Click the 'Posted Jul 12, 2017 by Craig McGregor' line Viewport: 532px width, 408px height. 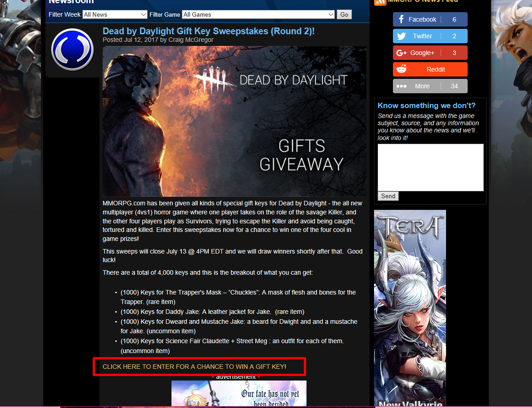click(x=158, y=40)
